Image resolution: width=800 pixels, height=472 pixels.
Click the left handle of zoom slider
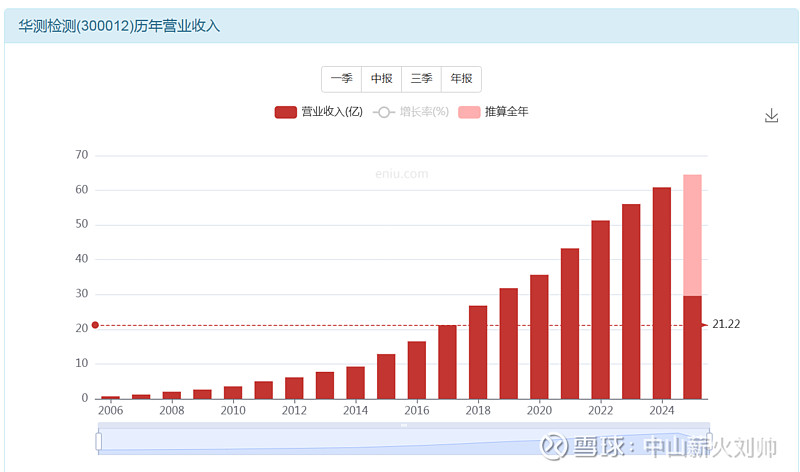pos(98,441)
